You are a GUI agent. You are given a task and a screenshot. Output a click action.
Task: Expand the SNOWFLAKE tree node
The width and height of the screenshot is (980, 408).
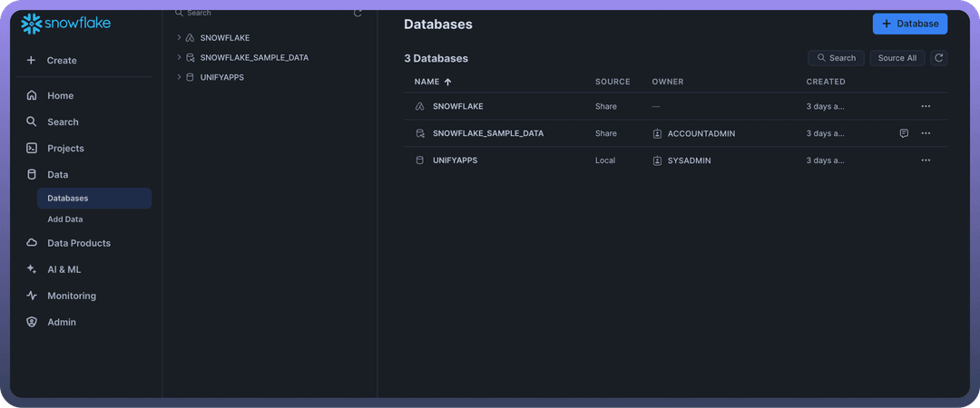(179, 38)
